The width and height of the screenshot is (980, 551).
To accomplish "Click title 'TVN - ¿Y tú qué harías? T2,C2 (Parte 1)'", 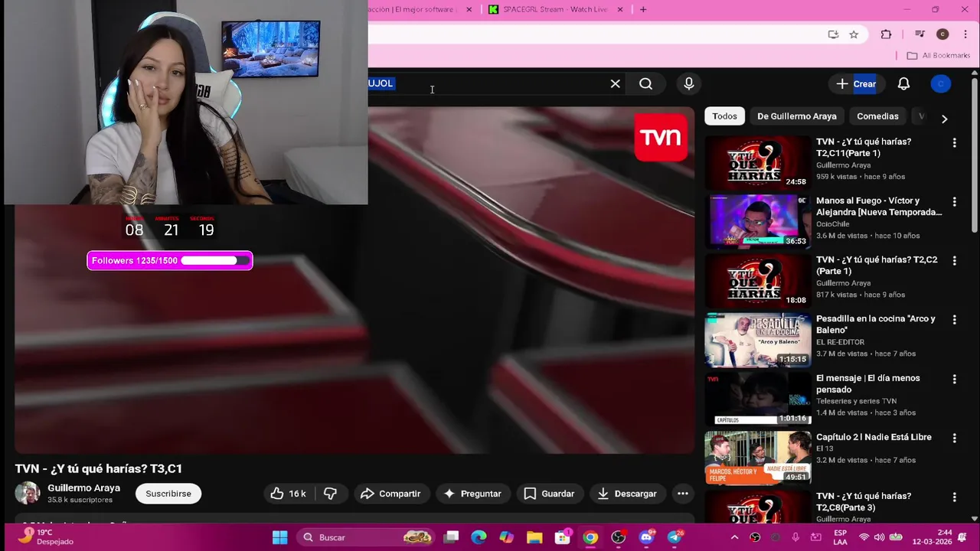I will (x=877, y=266).
